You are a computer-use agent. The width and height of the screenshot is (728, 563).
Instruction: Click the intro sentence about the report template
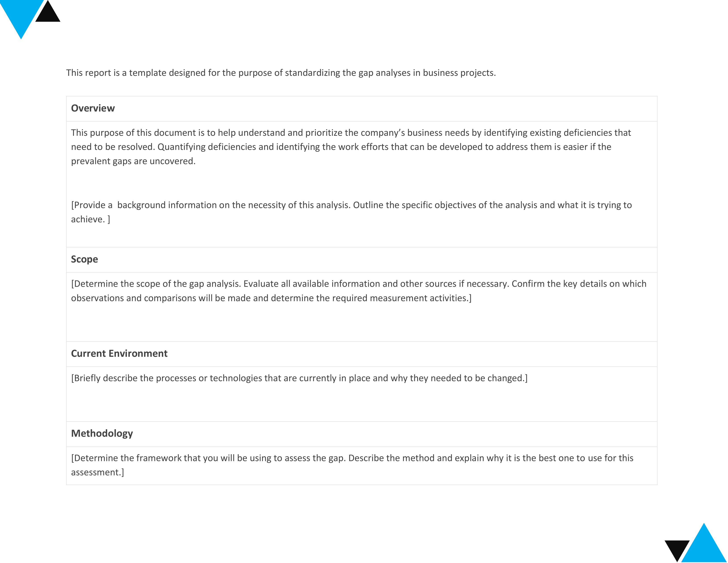[x=281, y=73]
